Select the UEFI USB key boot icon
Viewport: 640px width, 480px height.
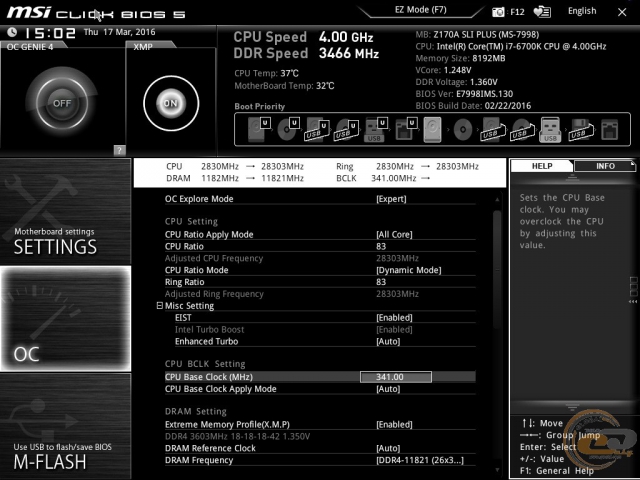pos(376,129)
